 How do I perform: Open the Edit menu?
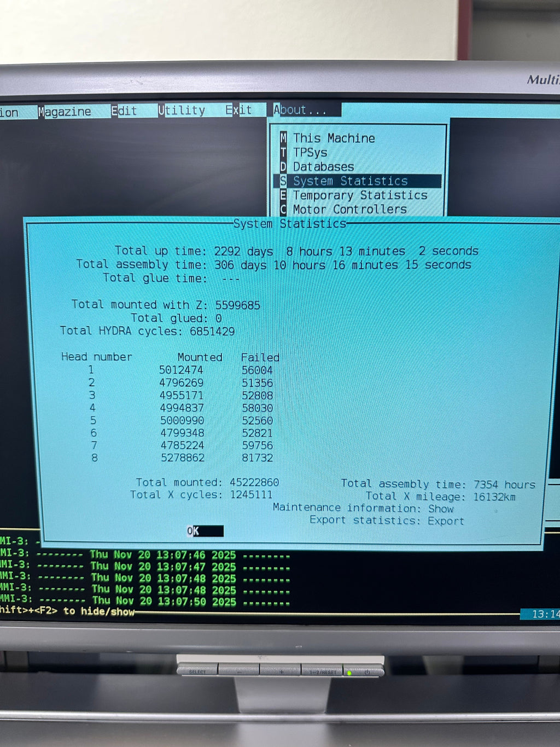pos(124,111)
